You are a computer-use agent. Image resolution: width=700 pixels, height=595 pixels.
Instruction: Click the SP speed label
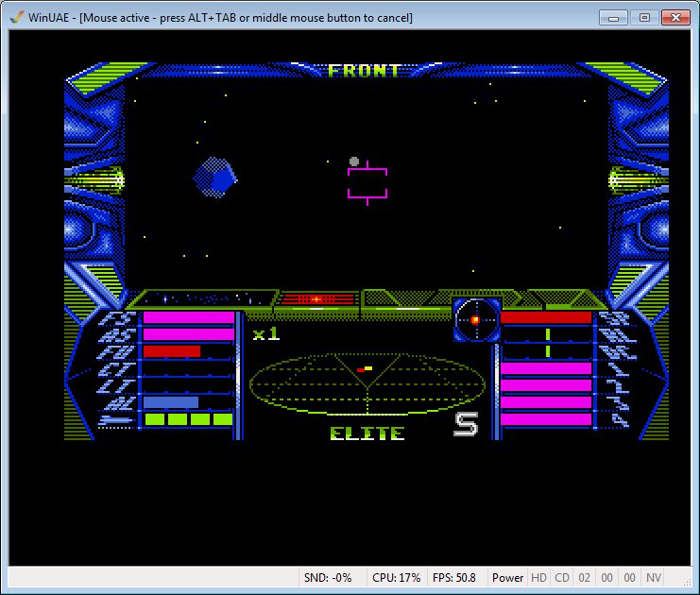(615, 318)
